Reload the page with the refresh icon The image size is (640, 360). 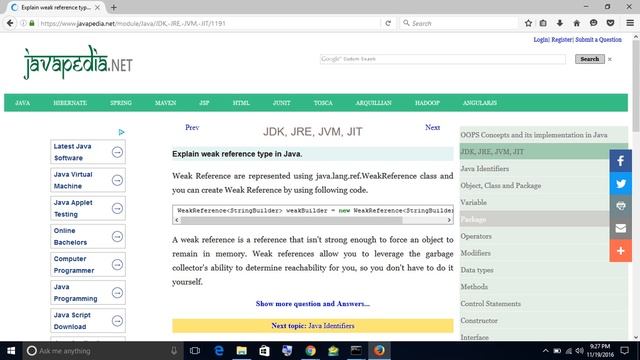388,23
